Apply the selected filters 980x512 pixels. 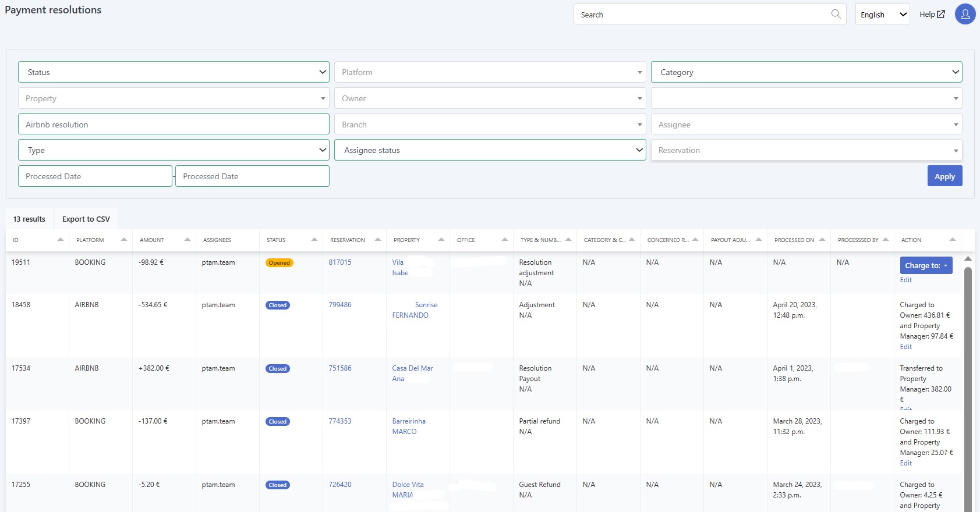944,176
